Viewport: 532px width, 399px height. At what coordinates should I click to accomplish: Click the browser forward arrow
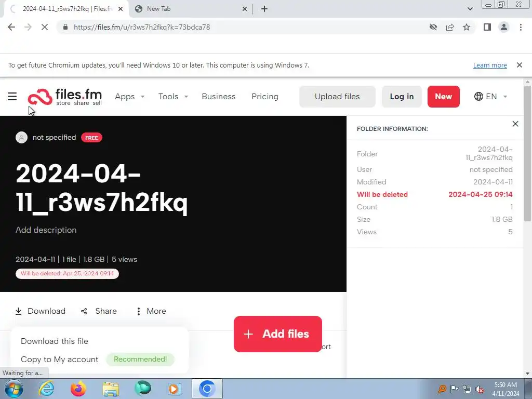tap(28, 27)
